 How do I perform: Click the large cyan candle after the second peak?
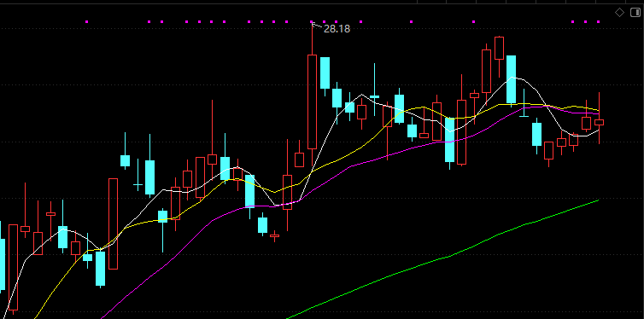click(x=511, y=79)
